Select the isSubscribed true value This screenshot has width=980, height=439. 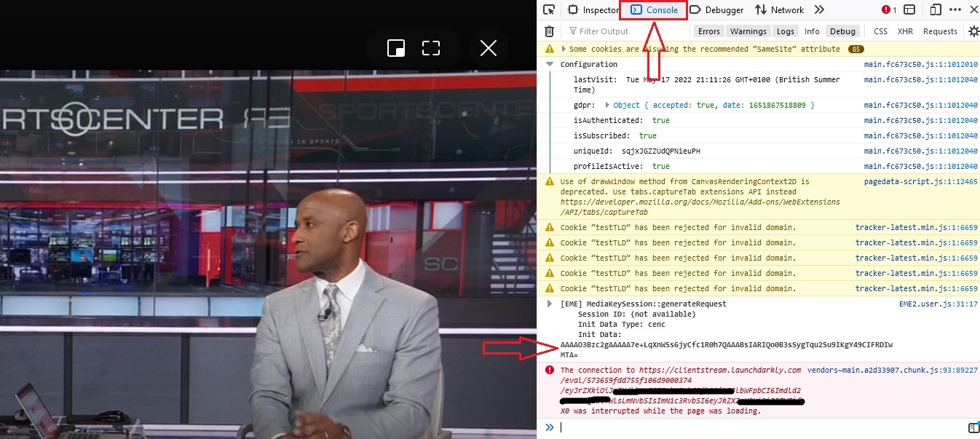click(647, 135)
